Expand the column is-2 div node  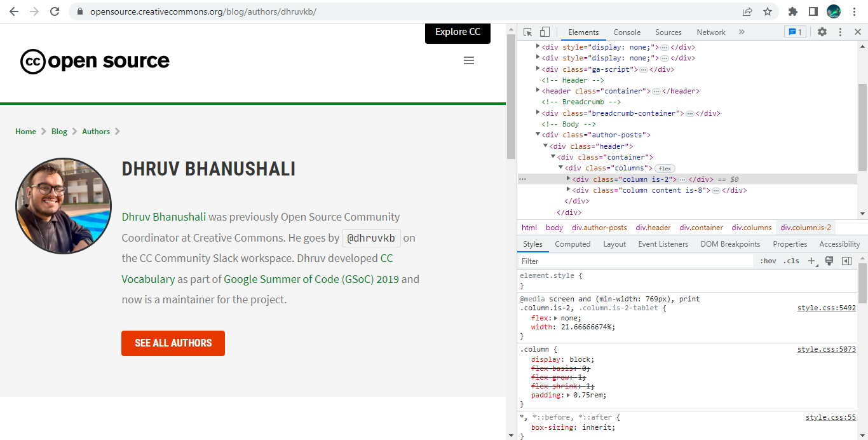569,179
